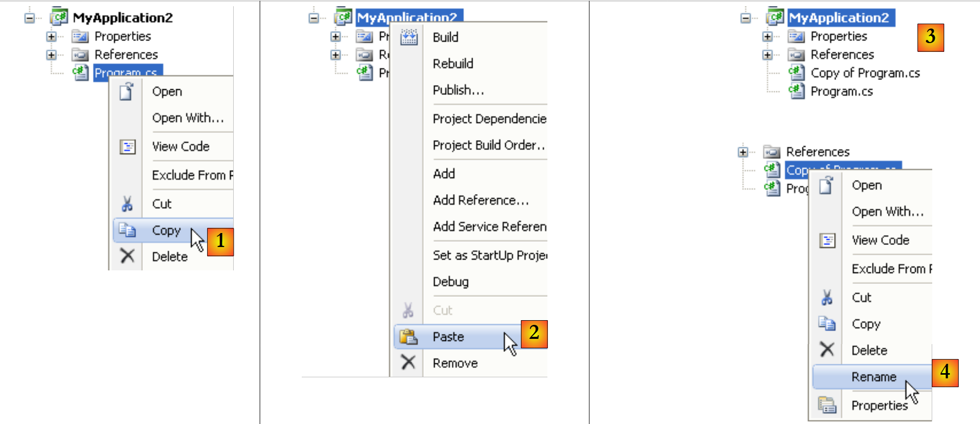Expand the References node in the first tree

click(51, 54)
